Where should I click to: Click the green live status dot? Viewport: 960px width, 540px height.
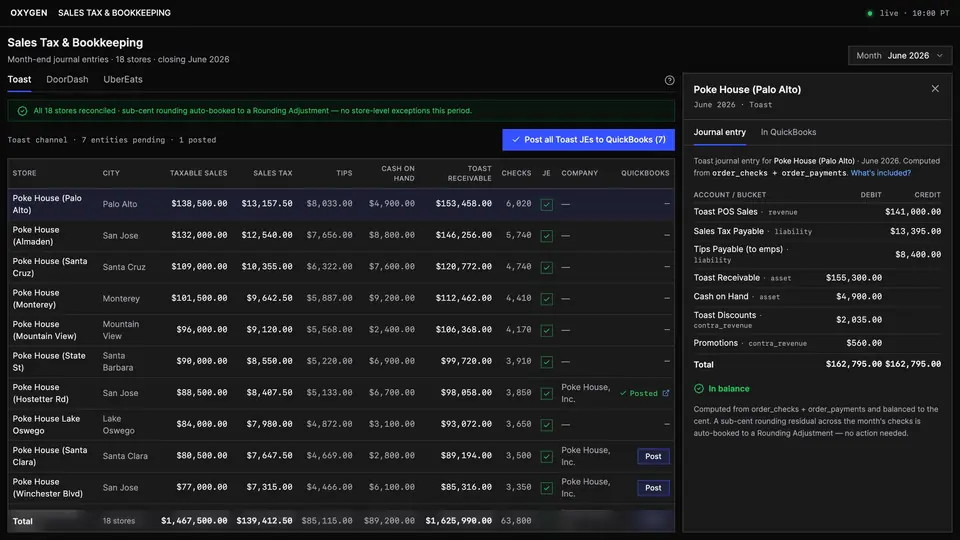tap(869, 13)
